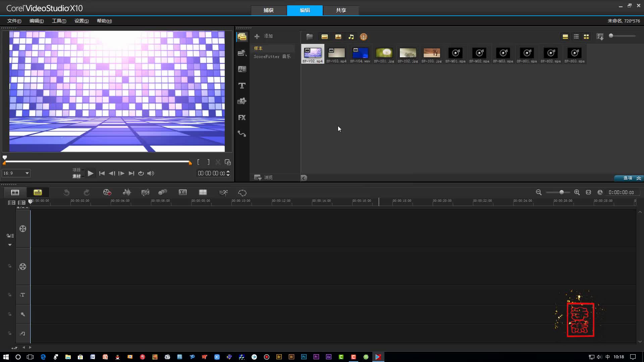Image resolution: width=644 pixels, height=362 pixels.
Task: Click the Record/Capture option icon
Action: point(107,192)
